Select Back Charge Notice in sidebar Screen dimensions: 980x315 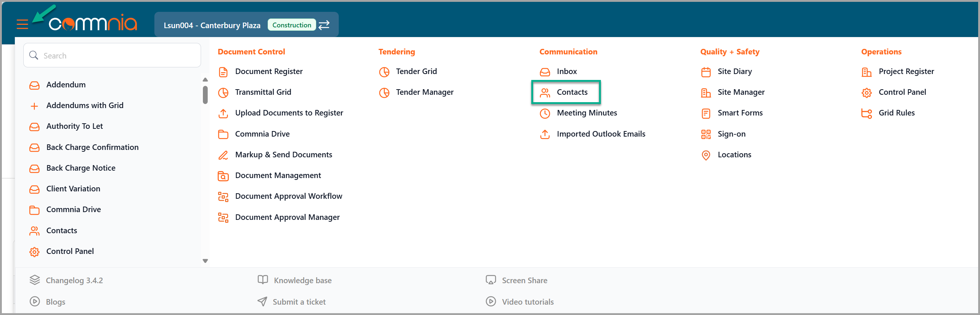81,168
